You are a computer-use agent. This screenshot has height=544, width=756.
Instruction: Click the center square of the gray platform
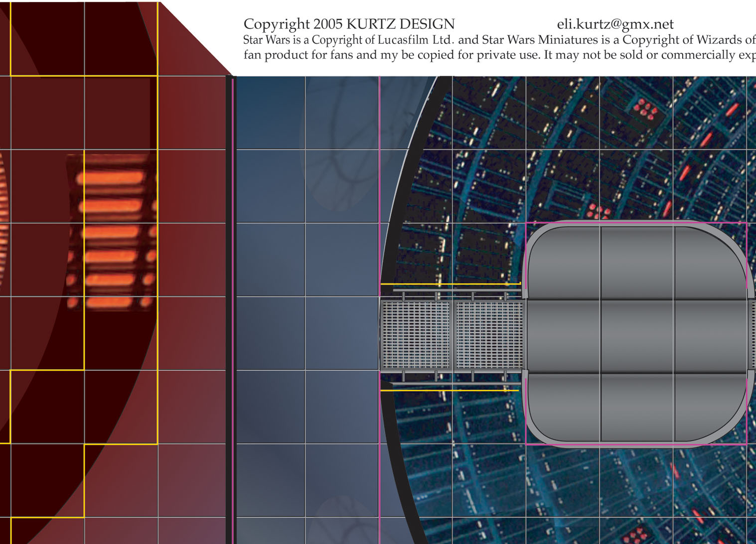tap(637, 336)
